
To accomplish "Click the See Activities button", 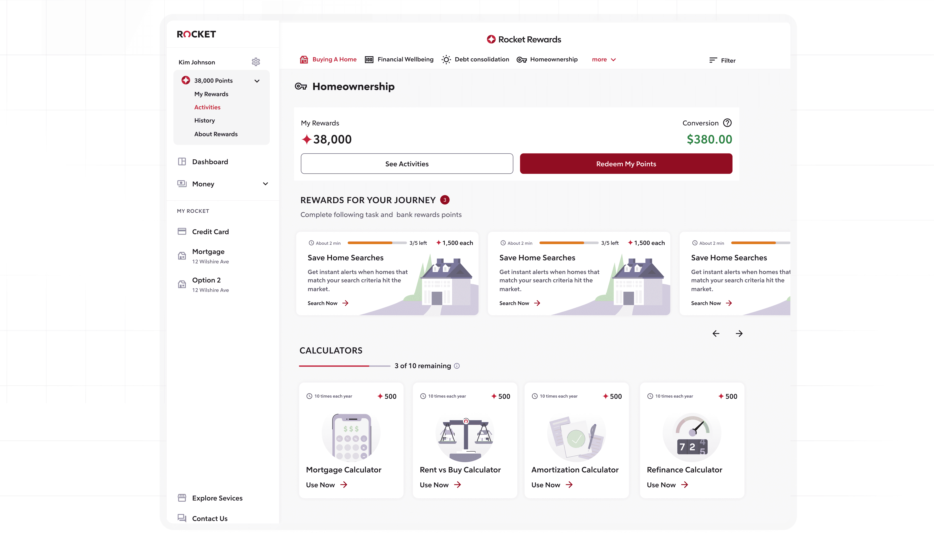I will pos(407,164).
